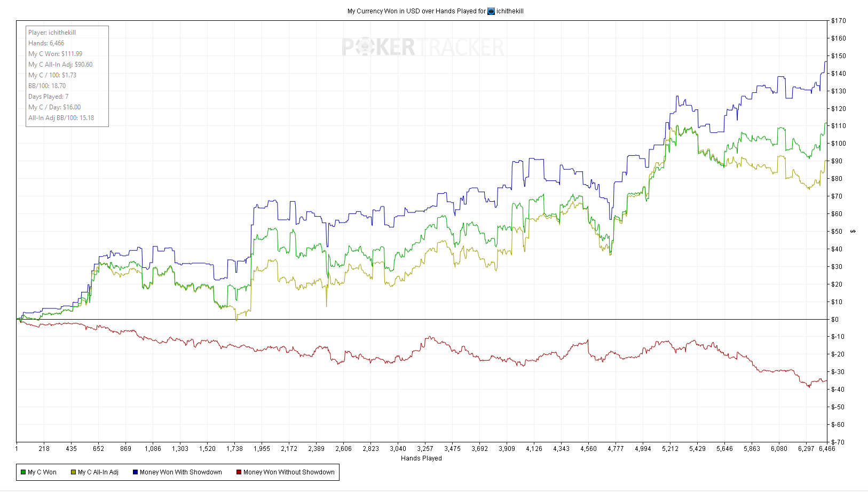The image size is (868, 492).
Task: Click the '1,086' x-axis tick label
Action: pyautogui.click(x=153, y=449)
